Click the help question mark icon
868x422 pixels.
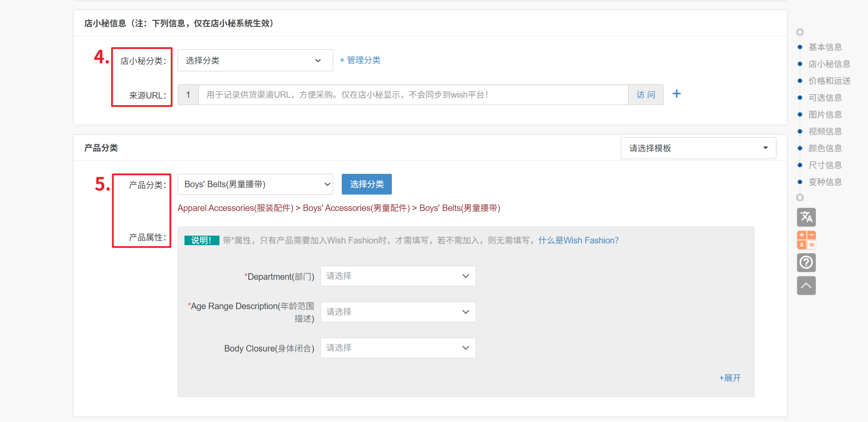tap(806, 262)
